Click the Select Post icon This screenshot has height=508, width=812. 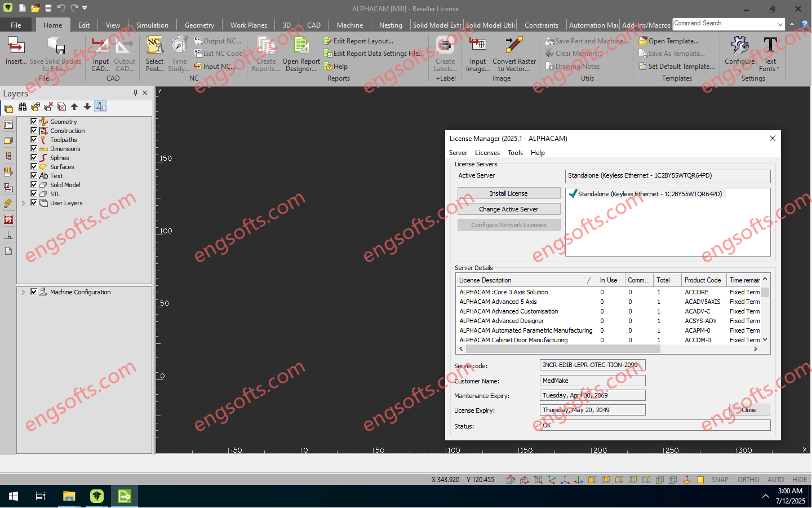click(154, 54)
